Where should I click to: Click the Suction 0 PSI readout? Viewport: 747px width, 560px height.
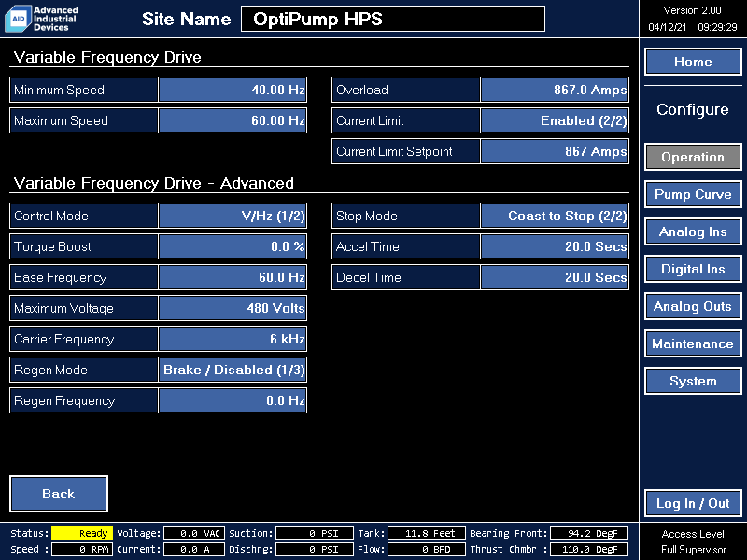click(315, 533)
